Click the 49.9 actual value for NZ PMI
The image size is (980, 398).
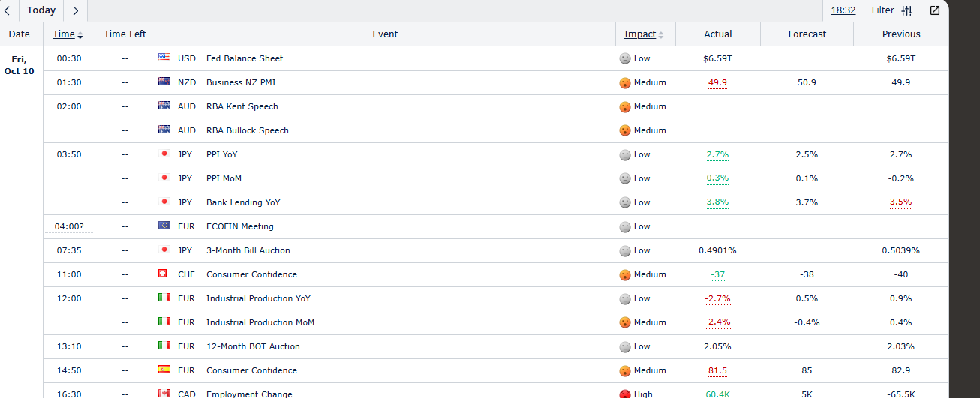point(717,82)
